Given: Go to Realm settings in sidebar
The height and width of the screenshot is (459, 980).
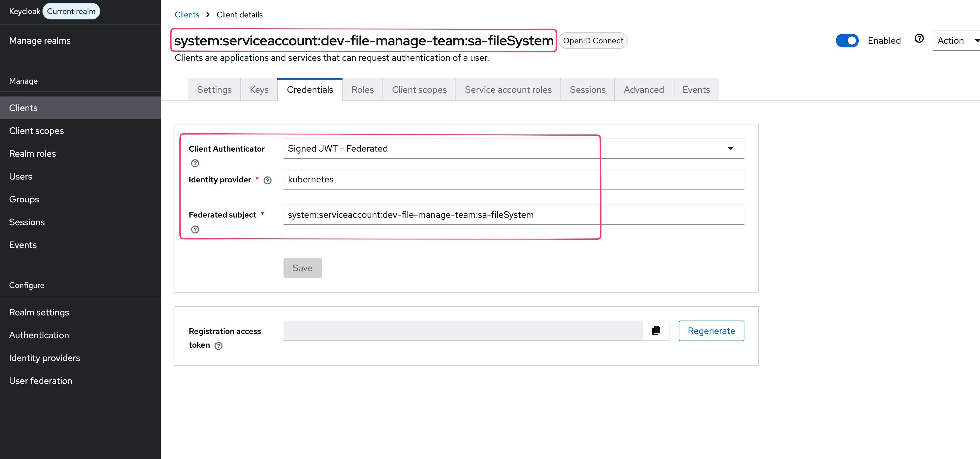Looking at the screenshot, I should point(39,312).
